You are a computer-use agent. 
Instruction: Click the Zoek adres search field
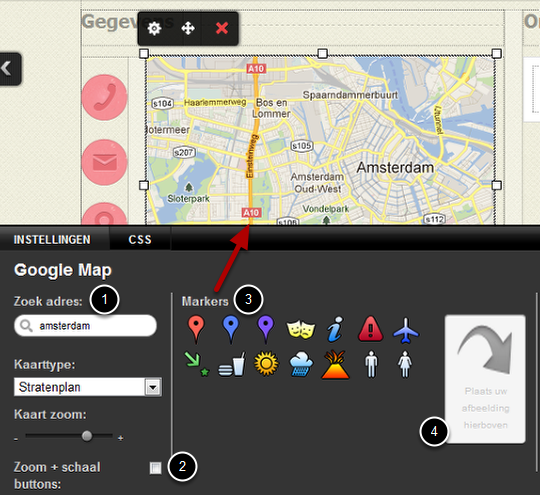coord(85,326)
